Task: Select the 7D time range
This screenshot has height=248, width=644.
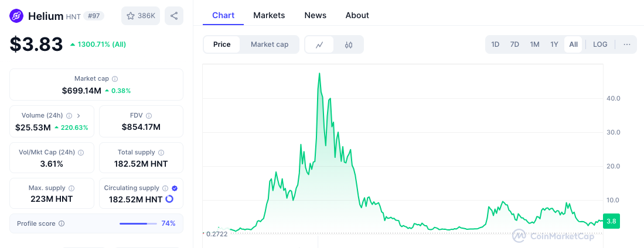Action: coord(514,44)
